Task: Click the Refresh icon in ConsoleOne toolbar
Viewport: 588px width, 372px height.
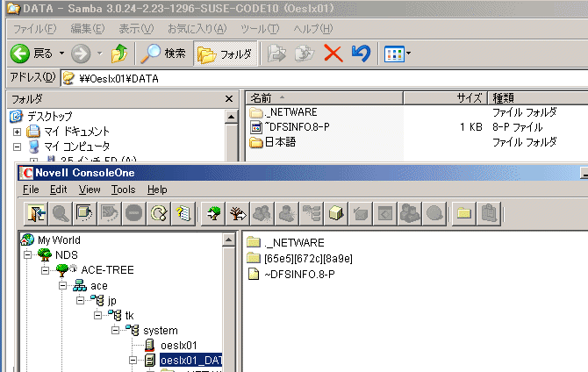Action: [x=159, y=214]
